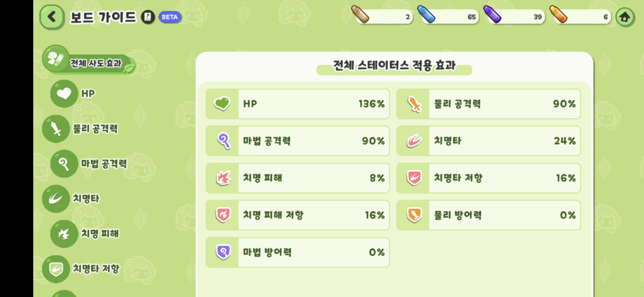
Task: Open 치명 피해 sidebar category
Action: (85, 233)
